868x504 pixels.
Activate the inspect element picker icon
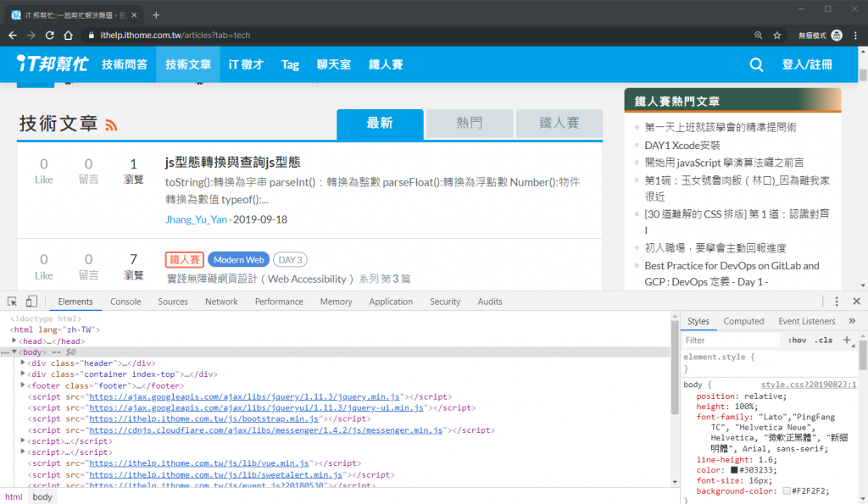point(12,302)
